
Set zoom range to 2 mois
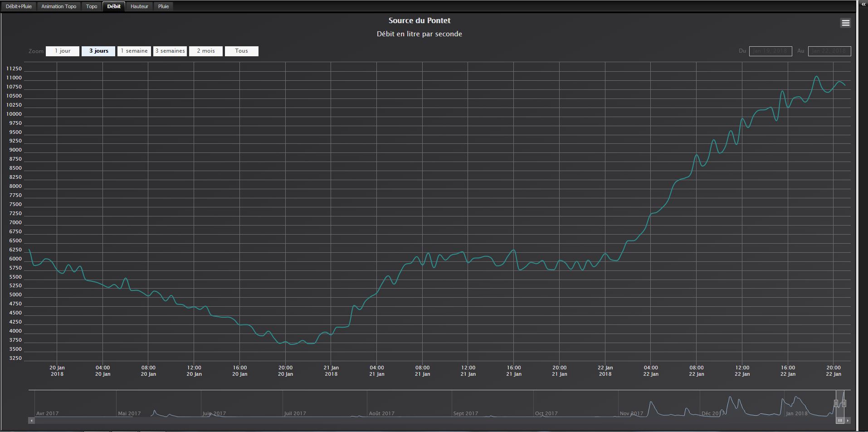coord(206,51)
